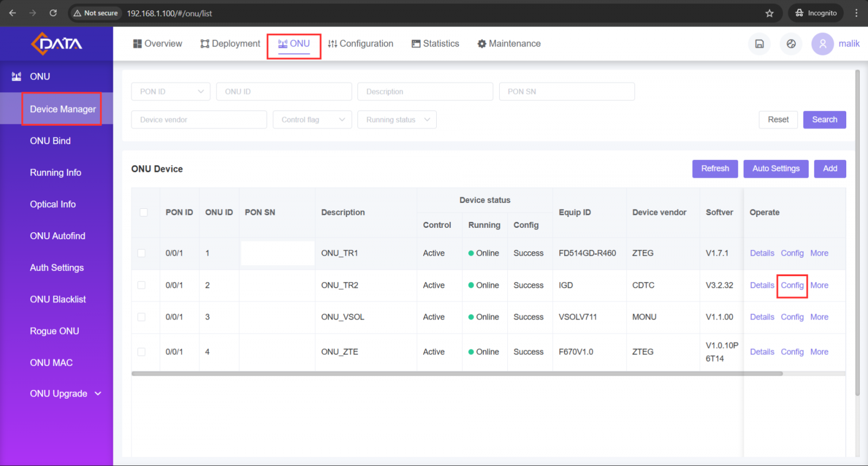Open the theme palette icon in header
Image resolution: width=868 pixels, height=466 pixels.
pos(791,44)
